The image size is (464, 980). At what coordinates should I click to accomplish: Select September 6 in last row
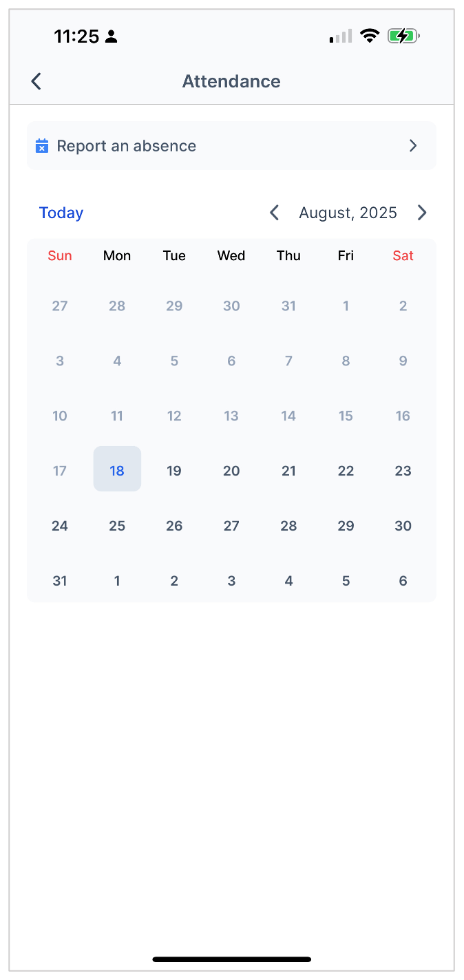(x=403, y=581)
